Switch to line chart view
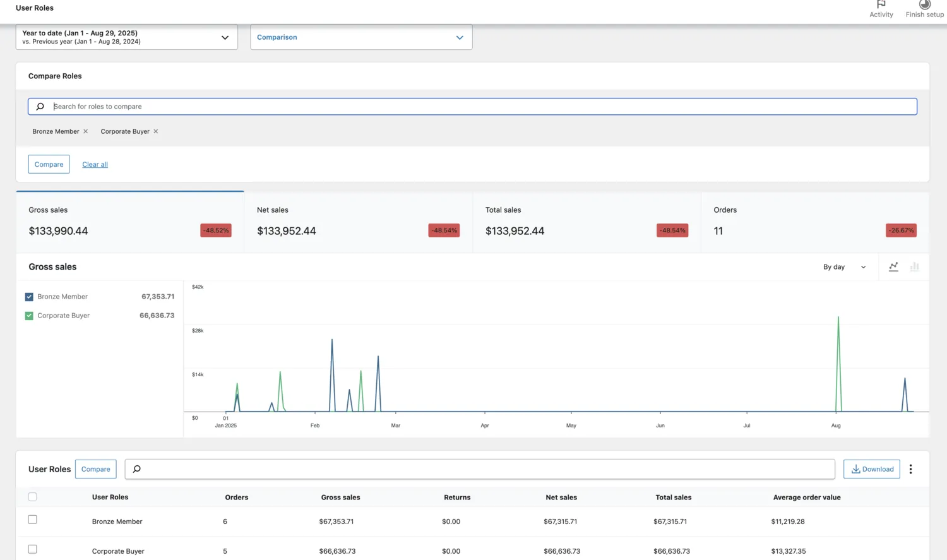The width and height of the screenshot is (947, 560). [893, 267]
